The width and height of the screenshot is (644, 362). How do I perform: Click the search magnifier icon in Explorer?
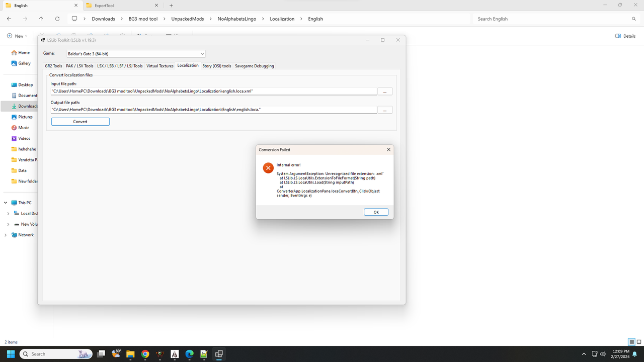634,19
